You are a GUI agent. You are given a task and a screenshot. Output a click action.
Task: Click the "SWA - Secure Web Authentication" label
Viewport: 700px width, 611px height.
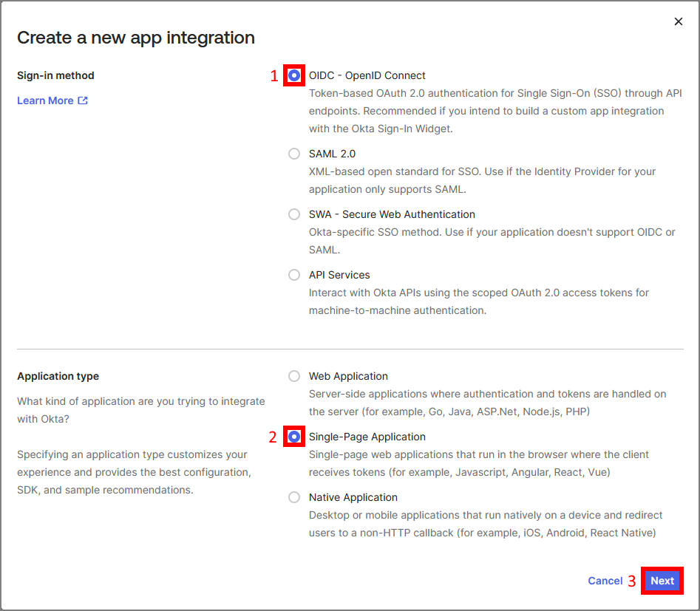tap(392, 214)
